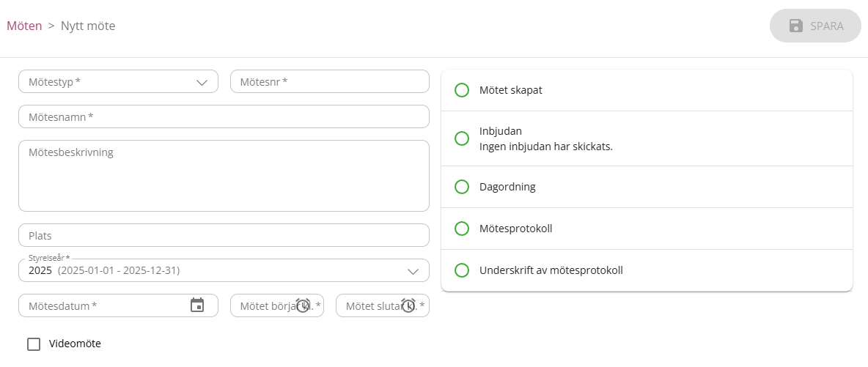Select the Mötesprotokoll step
Viewport: 868px width, 367px height.
(x=515, y=229)
